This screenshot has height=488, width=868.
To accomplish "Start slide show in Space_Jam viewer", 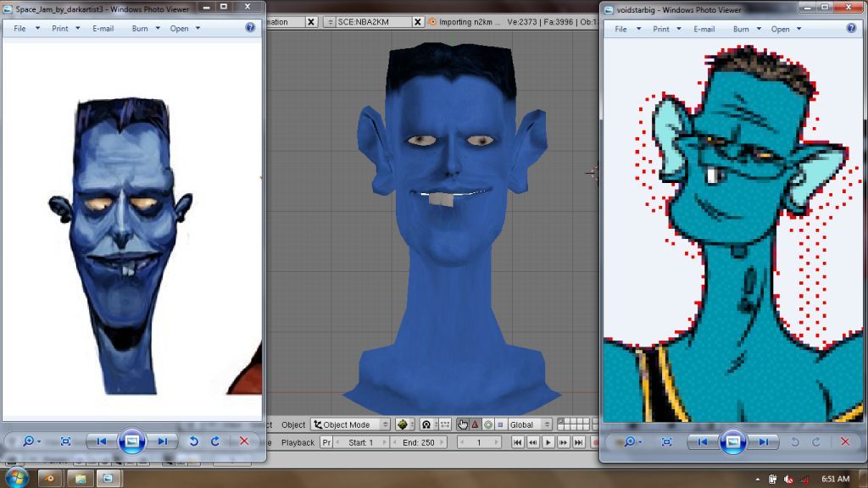I will point(131,441).
